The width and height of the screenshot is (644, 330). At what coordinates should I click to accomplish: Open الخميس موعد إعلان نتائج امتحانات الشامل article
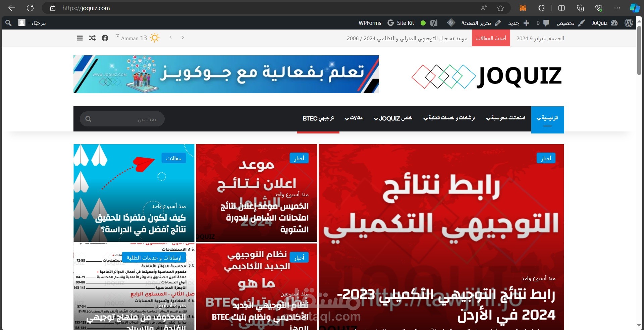click(265, 218)
